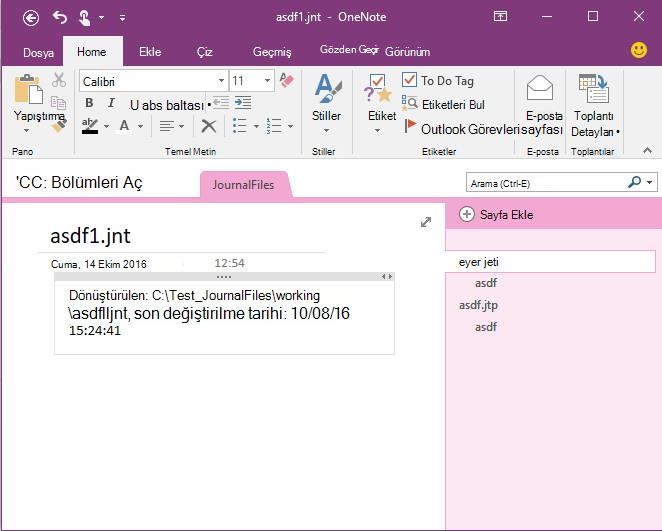Click the smiley feedback icon
662x531 pixels.
[x=639, y=50]
